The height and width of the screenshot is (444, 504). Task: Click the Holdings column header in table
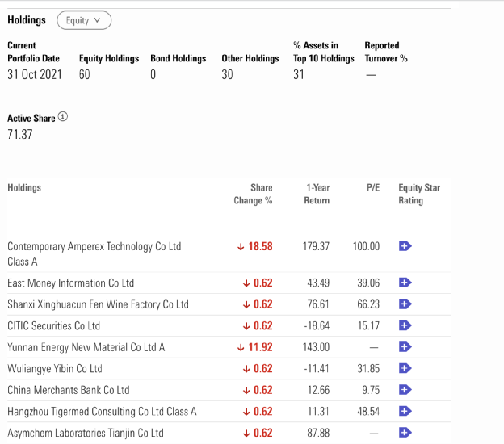(x=24, y=188)
